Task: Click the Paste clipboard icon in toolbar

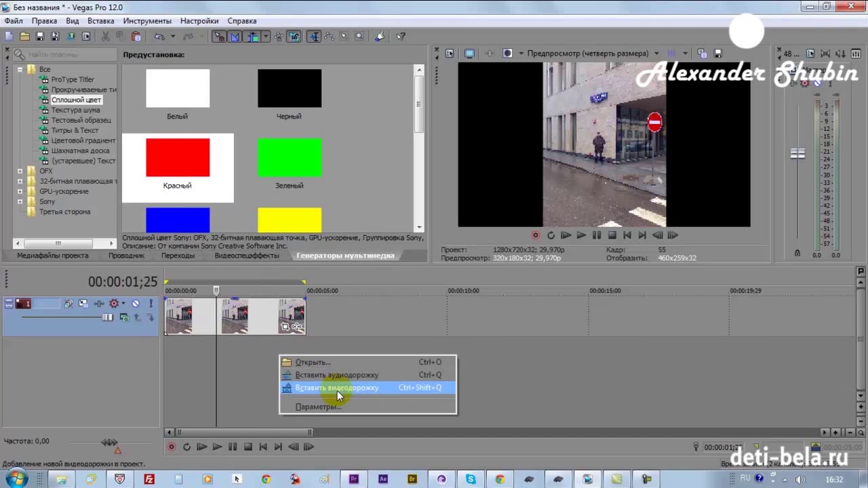Action: (136, 37)
